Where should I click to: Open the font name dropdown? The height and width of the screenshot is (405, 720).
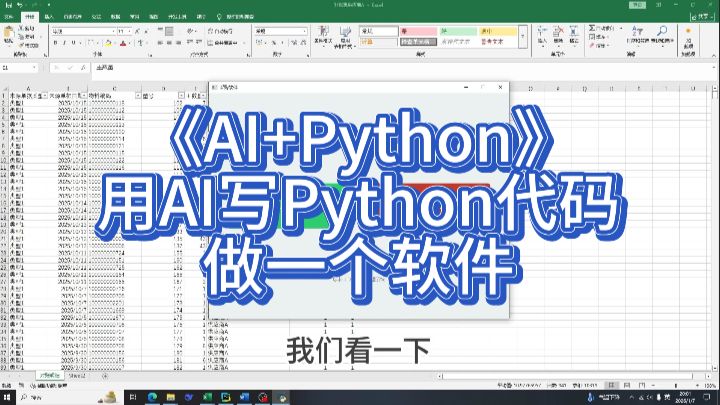tap(113, 31)
